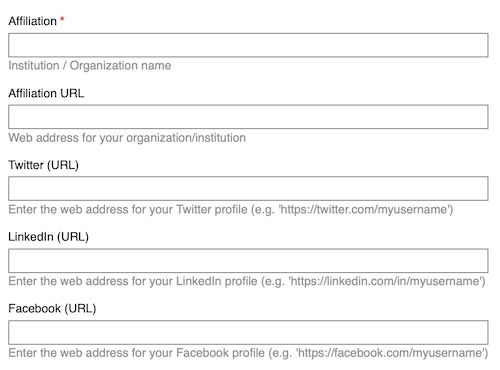Click inside the Twitter (URL) field
This screenshot has height=370, width=500.
tap(248, 189)
